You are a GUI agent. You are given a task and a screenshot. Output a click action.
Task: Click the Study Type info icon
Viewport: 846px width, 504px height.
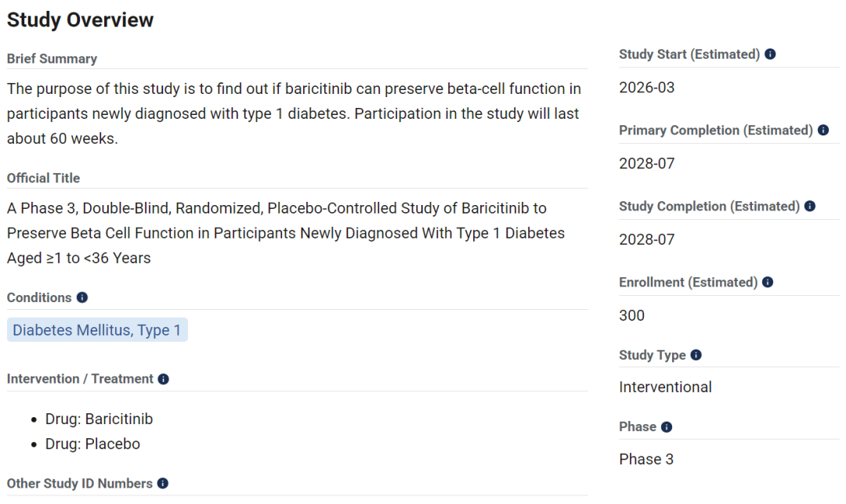pos(696,355)
